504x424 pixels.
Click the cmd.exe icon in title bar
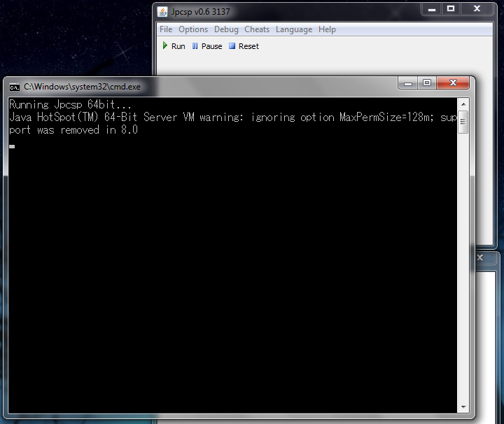15,87
